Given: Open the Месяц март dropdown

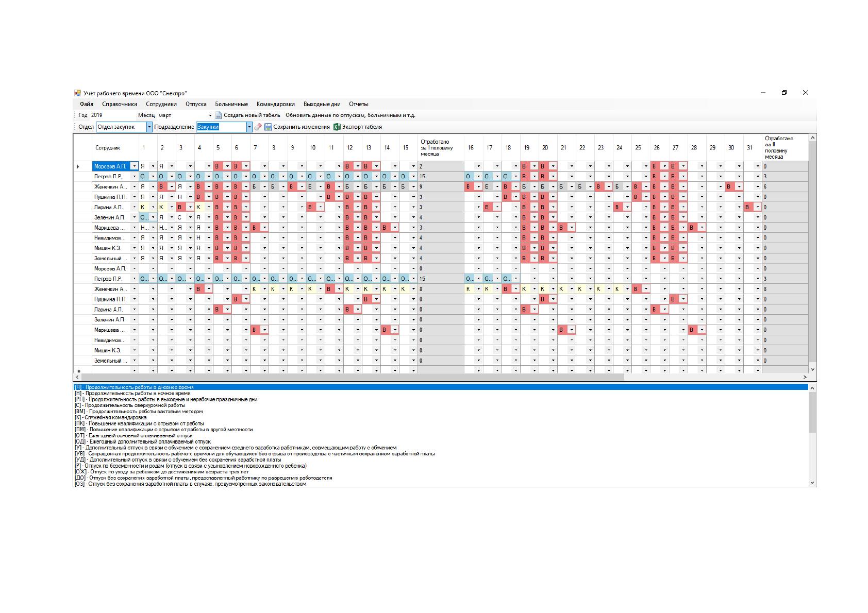Looking at the screenshot, I should [x=210, y=115].
